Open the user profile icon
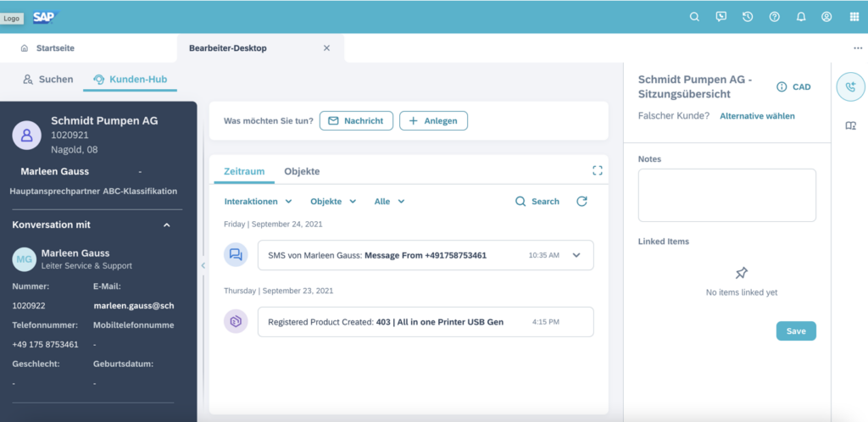 click(826, 17)
